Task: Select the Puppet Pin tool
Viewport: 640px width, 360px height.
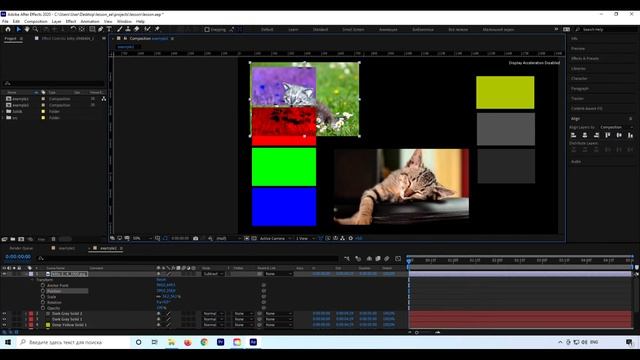Action: click(x=157, y=29)
